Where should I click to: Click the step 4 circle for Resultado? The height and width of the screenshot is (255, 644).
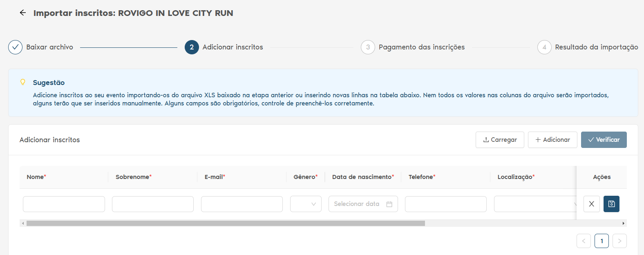(x=544, y=47)
